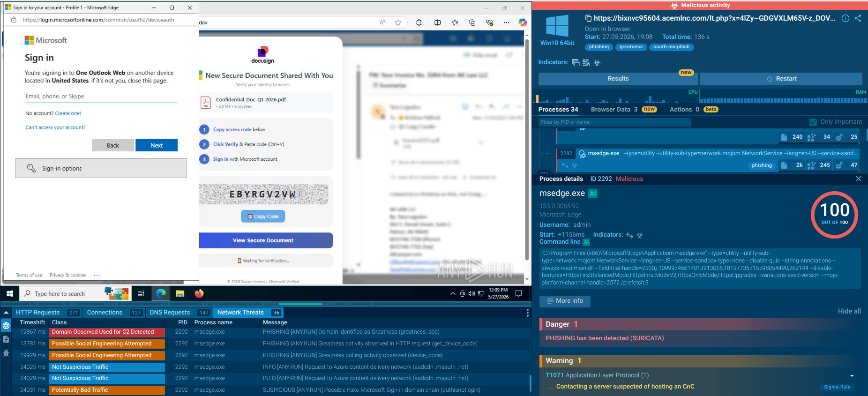Select the first indicator icon (stacked windows)
Image resolution: width=868 pixels, height=396 pixels.
click(576, 62)
